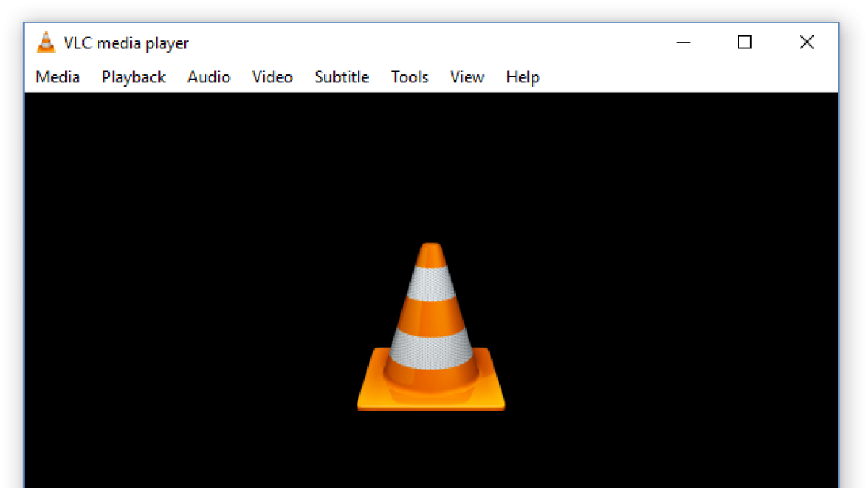Click the large orange VLC cone logo
The image size is (868, 488).
pyautogui.click(x=431, y=329)
